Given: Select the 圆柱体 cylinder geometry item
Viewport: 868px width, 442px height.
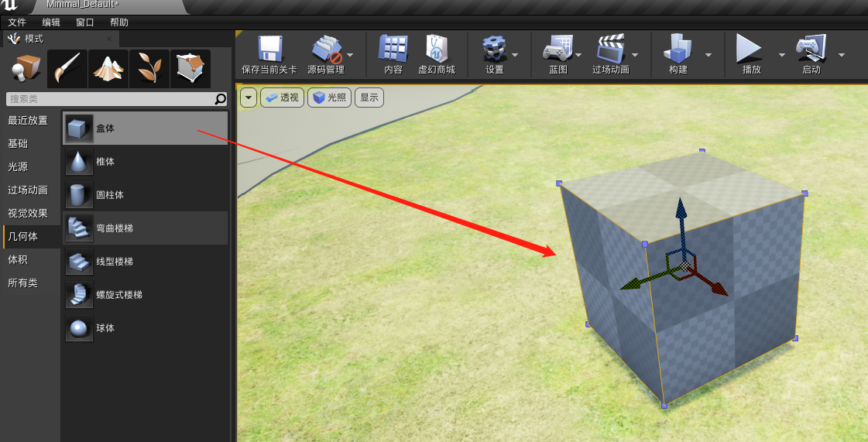Looking at the screenshot, I should pos(146,195).
